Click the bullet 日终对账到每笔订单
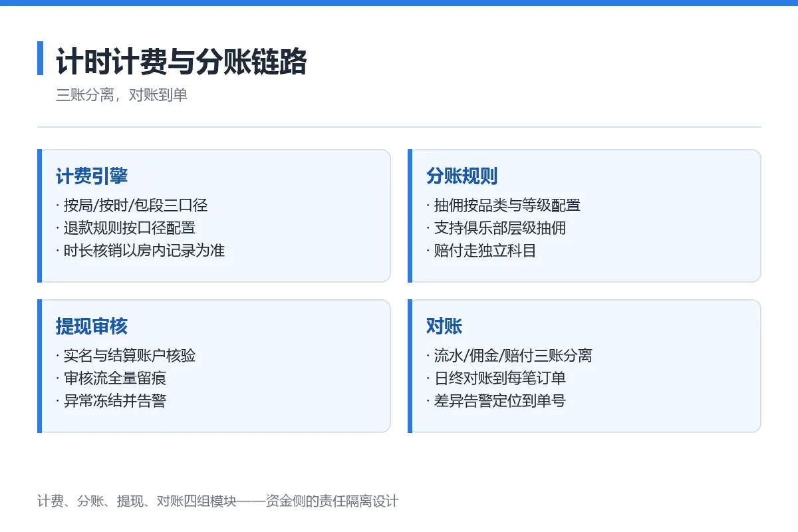 [x=496, y=378]
